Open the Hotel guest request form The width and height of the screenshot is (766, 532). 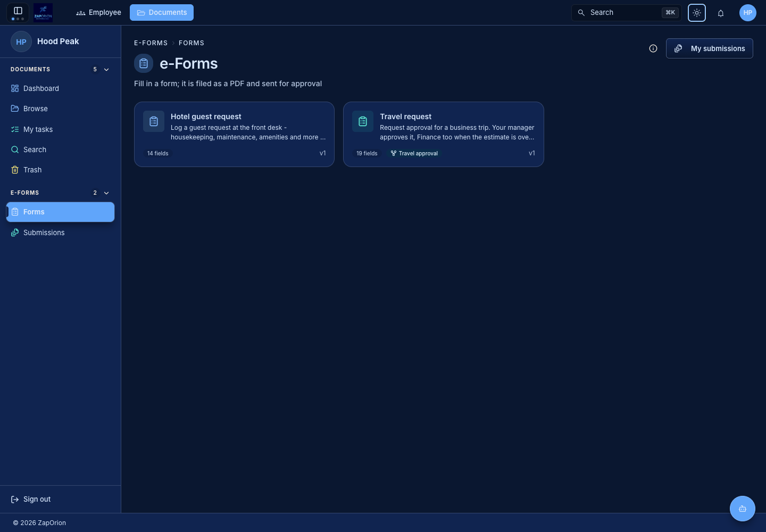point(234,134)
